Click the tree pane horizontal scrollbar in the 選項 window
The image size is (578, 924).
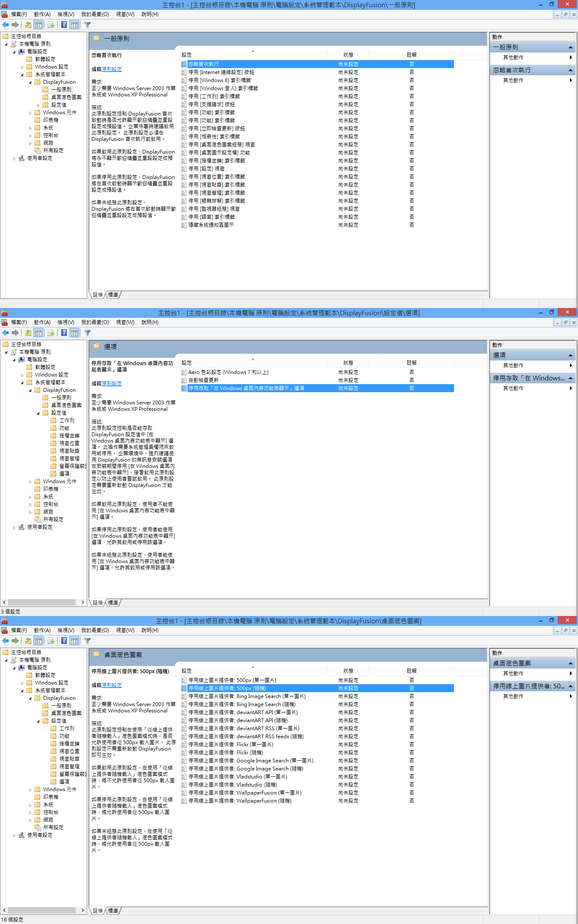(x=42, y=602)
